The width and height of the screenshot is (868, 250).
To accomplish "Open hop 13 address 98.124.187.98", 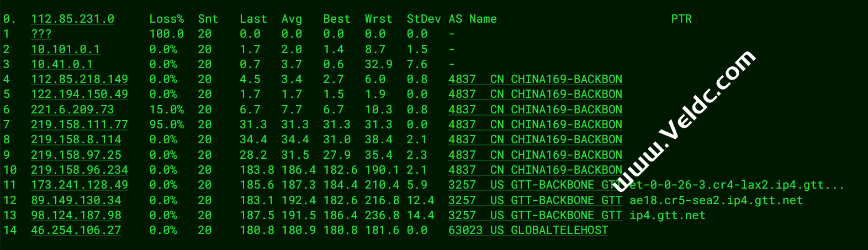I will pyautogui.click(x=76, y=215).
